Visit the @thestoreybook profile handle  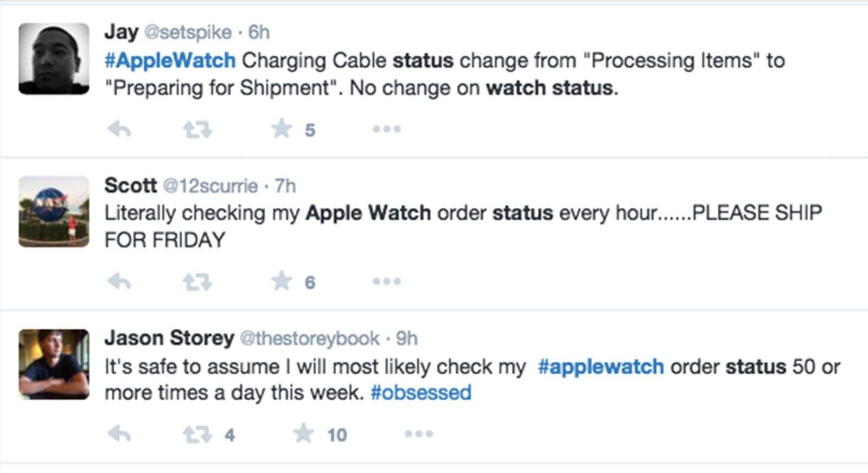tap(309, 338)
